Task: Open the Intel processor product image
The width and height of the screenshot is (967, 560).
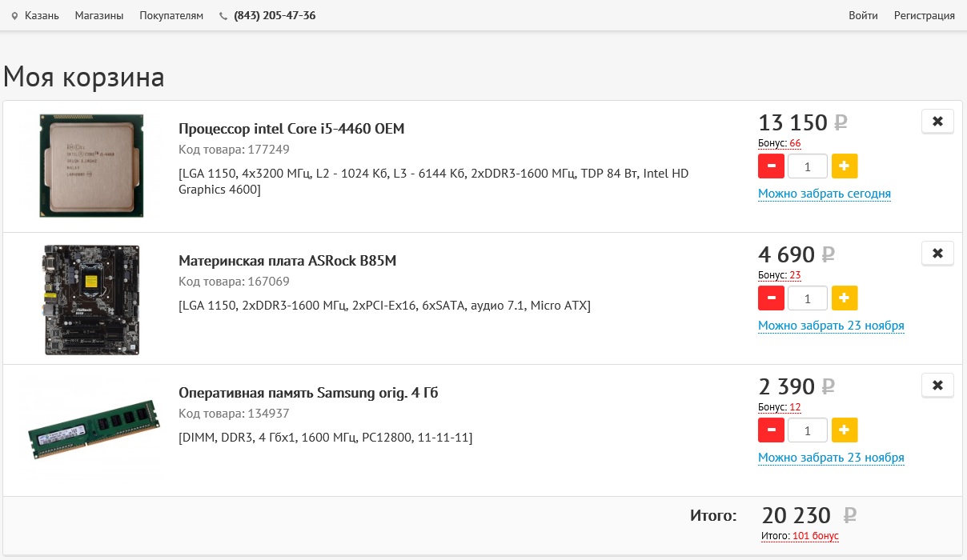Action: [91, 166]
